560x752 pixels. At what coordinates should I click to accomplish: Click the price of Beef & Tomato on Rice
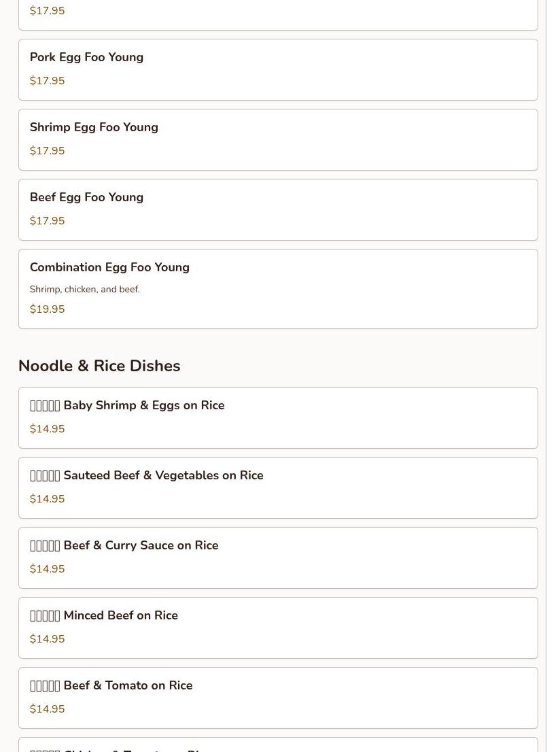(48, 709)
